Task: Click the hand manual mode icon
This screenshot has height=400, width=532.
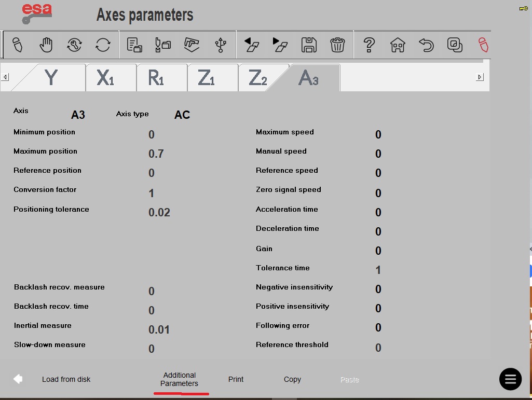Action: click(46, 45)
